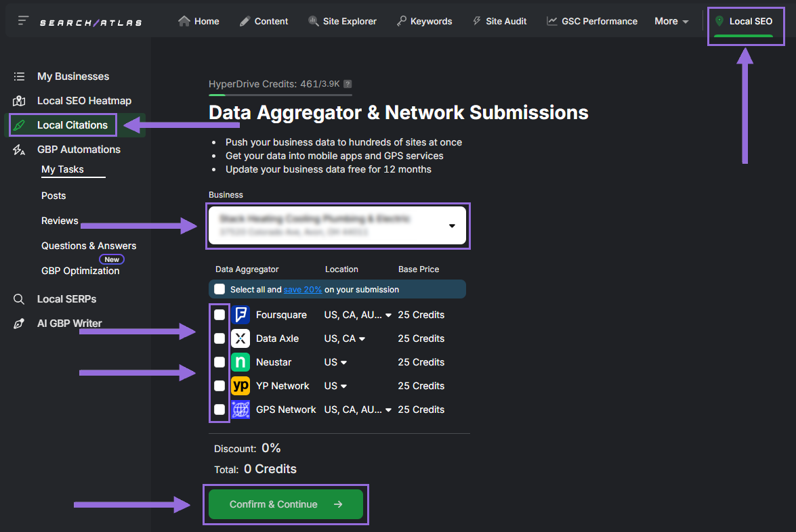Image resolution: width=796 pixels, height=532 pixels.
Task: Check the Select all save 20% option
Action: (219, 288)
